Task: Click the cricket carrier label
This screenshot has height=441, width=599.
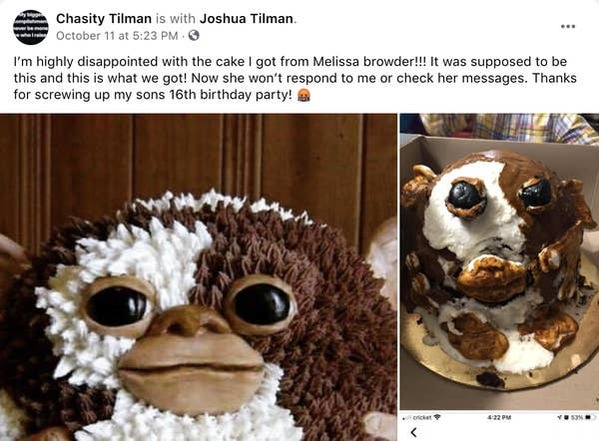Action: 422,417
